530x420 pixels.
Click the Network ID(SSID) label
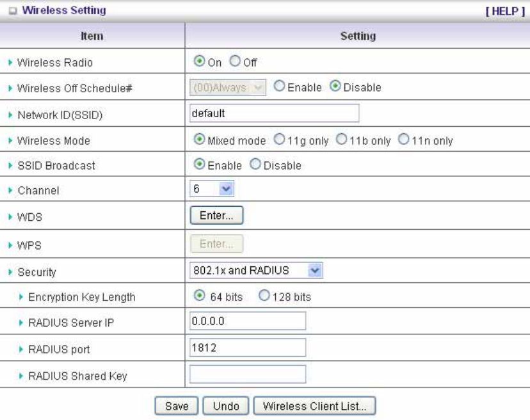[x=60, y=115]
